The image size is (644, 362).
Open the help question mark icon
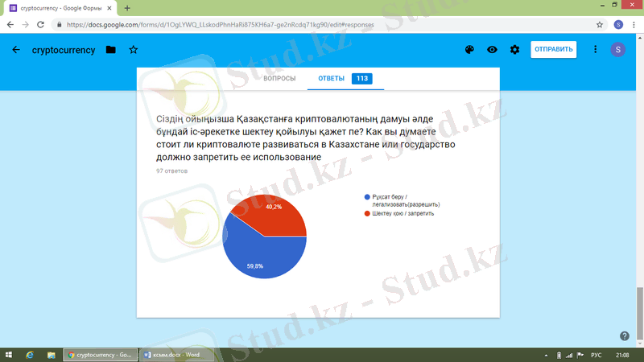(x=625, y=336)
